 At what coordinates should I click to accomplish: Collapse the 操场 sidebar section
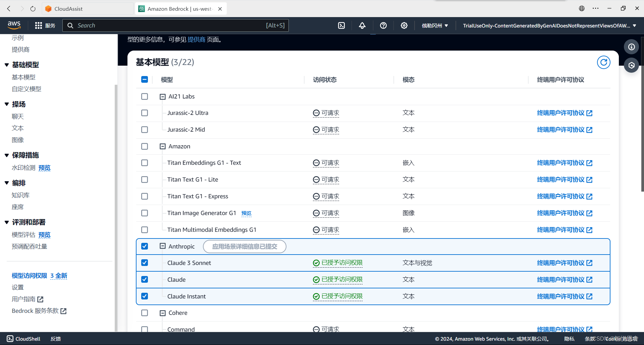tap(7, 105)
